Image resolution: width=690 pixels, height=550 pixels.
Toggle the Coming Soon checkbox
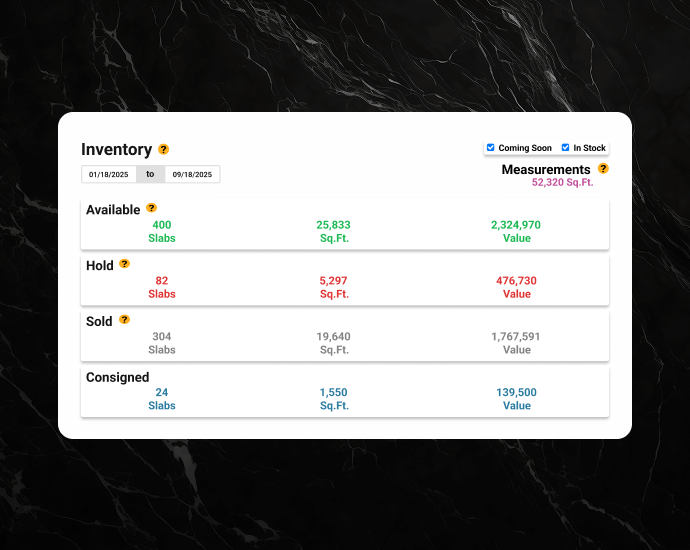click(x=491, y=148)
